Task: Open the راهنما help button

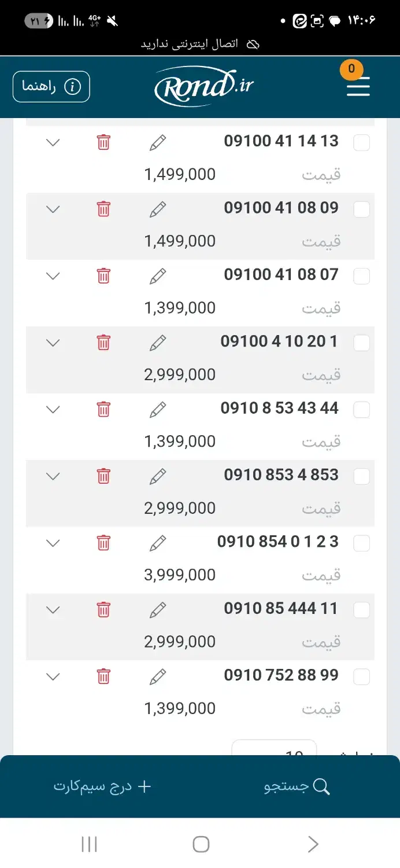Action: click(x=51, y=87)
